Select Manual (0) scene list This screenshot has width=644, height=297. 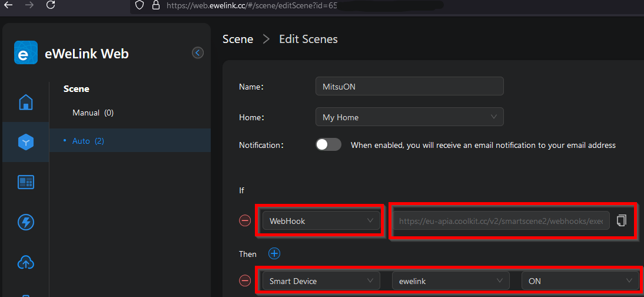point(93,113)
